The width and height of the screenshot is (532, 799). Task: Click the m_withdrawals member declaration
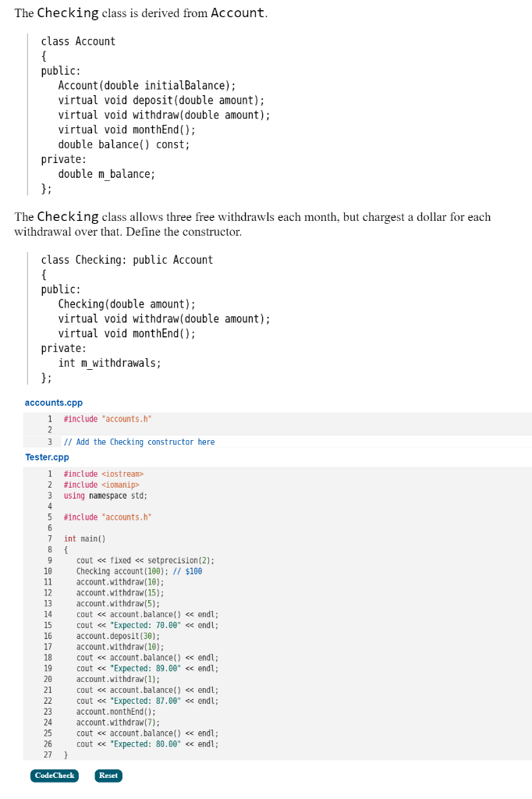[x=111, y=363]
